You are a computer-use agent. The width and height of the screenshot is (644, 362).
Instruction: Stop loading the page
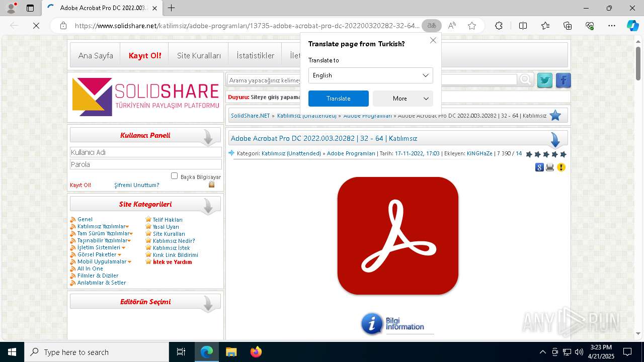tap(36, 26)
